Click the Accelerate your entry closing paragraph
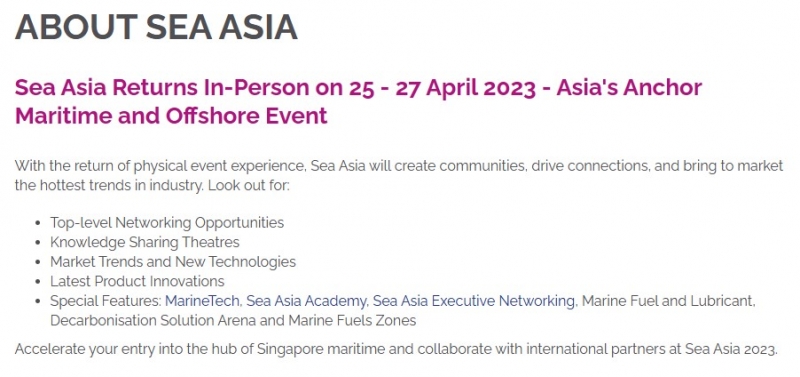 (396, 350)
